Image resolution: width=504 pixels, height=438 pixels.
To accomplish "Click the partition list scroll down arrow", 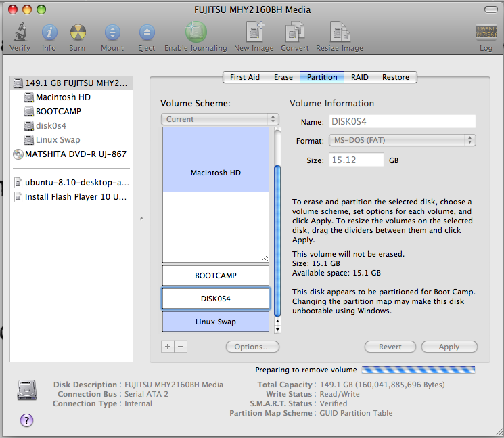I will click(278, 329).
